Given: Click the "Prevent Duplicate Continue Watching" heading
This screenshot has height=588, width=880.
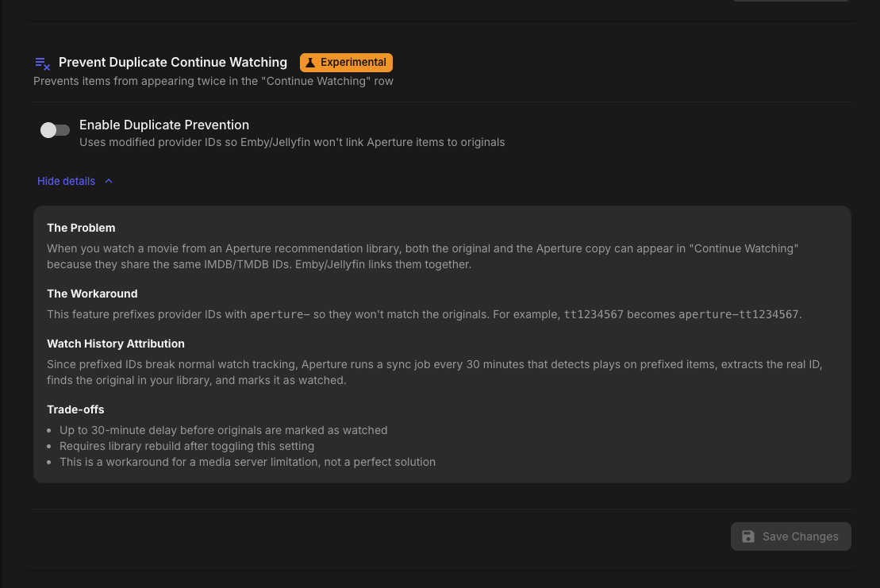Looking at the screenshot, I should click(x=173, y=62).
